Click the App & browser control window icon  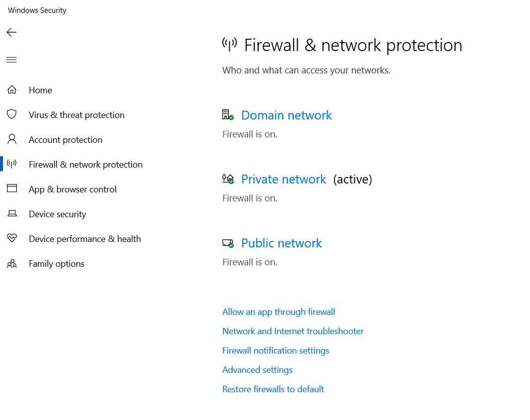coord(12,189)
